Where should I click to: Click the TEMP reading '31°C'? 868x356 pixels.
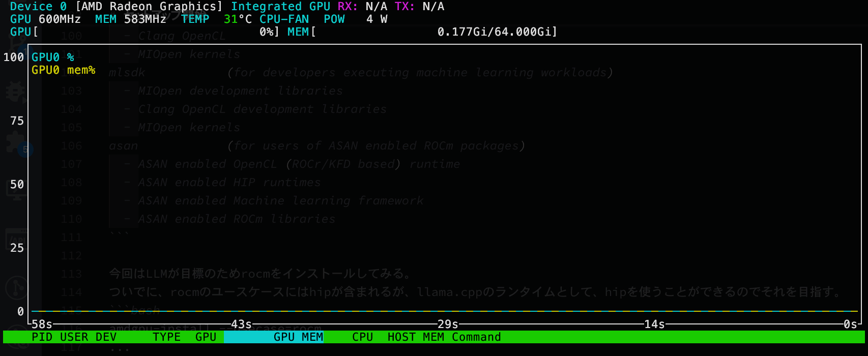(238, 19)
